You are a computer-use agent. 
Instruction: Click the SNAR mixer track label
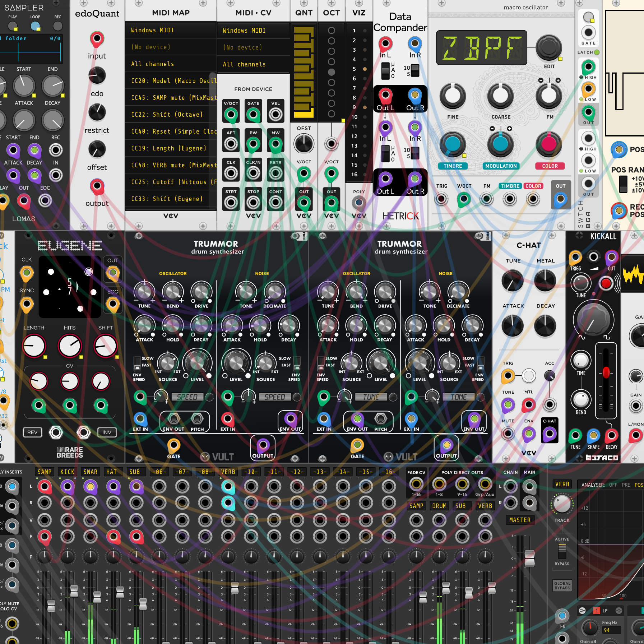tap(91, 472)
